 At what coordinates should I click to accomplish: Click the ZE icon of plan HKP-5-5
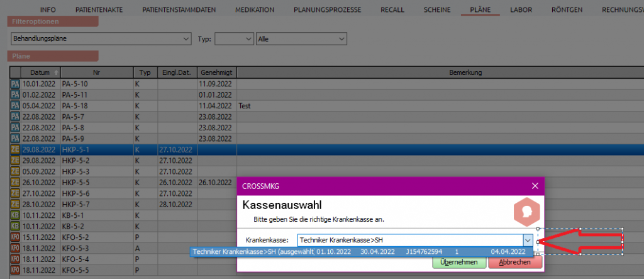tap(15, 183)
